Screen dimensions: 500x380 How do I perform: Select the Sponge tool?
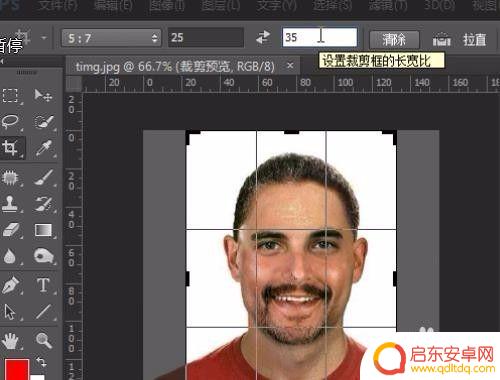[x=44, y=256]
